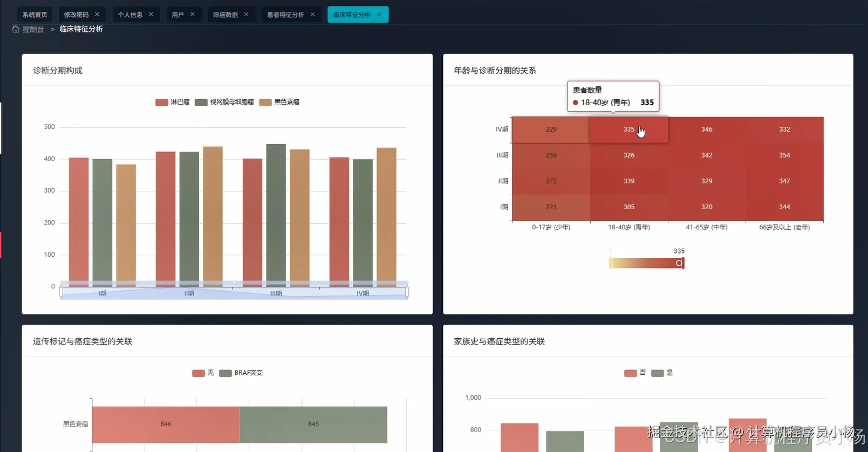Go to 控制台 via breadcrumb link
Image resolution: width=868 pixels, height=452 pixels.
point(33,29)
